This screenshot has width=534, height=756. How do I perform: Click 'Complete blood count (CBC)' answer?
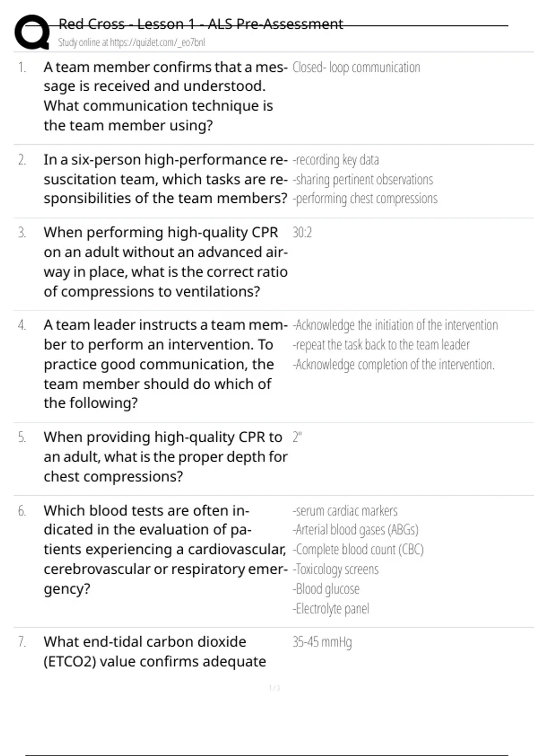pyautogui.click(x=358, y=550)
